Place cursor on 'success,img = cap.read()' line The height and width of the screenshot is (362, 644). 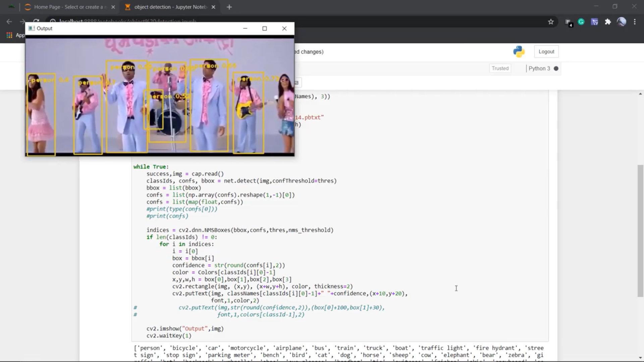tap(185, 174)
